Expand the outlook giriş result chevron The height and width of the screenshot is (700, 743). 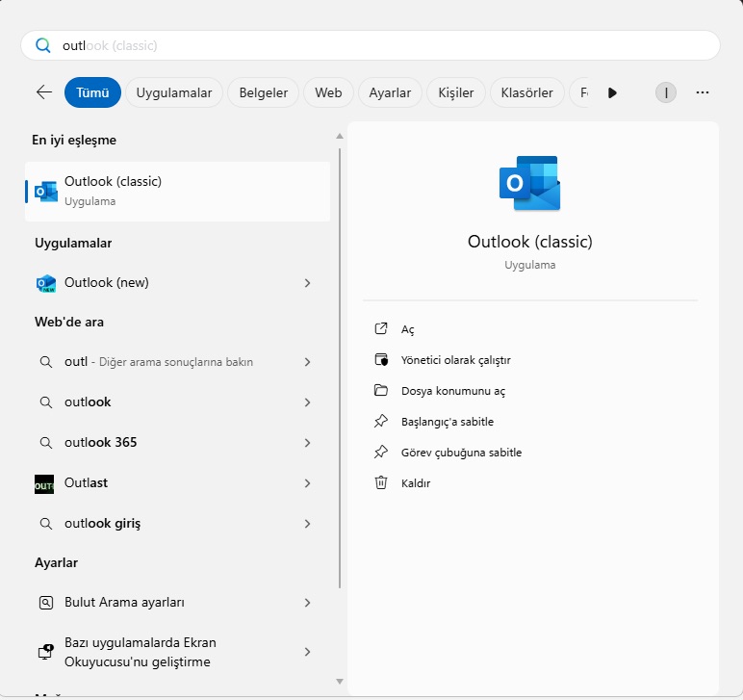(x=307, y=524)
